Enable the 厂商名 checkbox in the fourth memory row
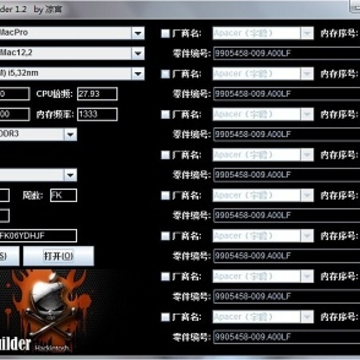 [x=165, y=155]
